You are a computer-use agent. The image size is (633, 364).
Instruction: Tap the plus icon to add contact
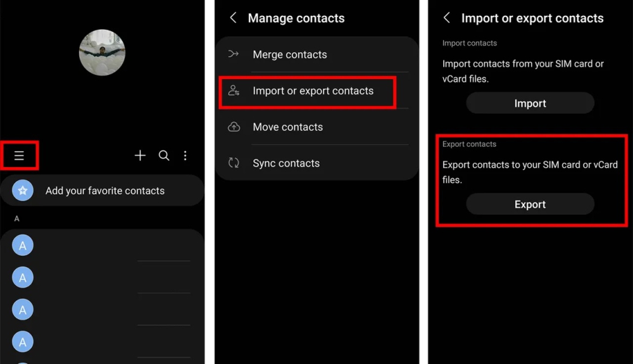click(x=140, y=156)
